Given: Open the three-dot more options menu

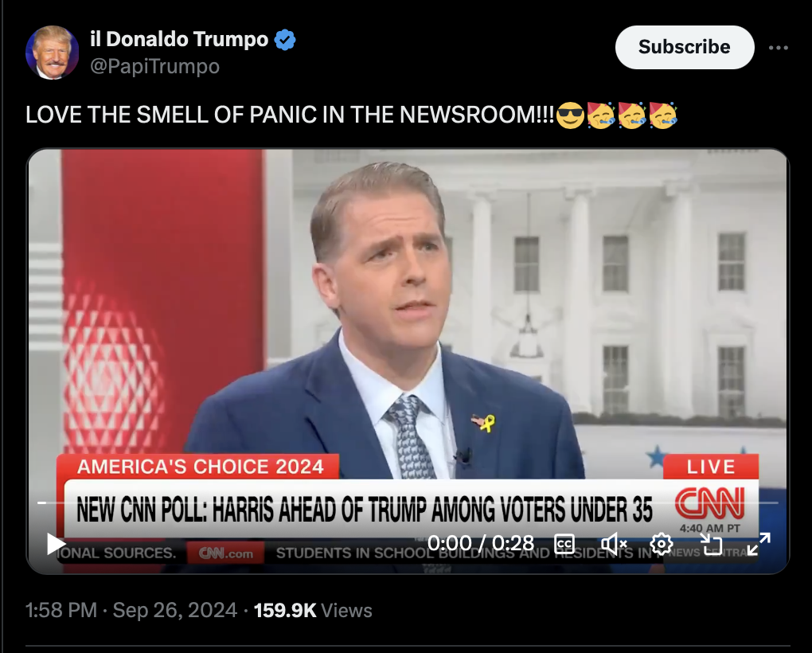Looking at the screenshot, I should pyautogui.click(x=779, y=48).
